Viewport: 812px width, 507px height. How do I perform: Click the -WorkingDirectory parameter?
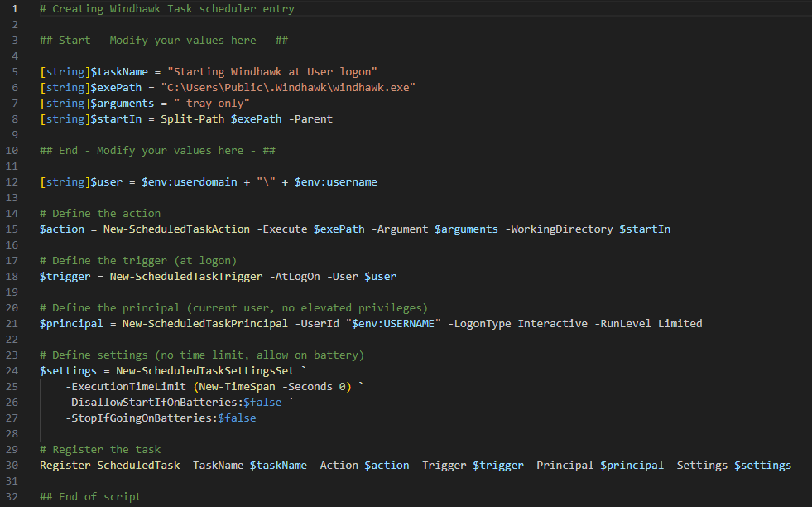point(558,229)
